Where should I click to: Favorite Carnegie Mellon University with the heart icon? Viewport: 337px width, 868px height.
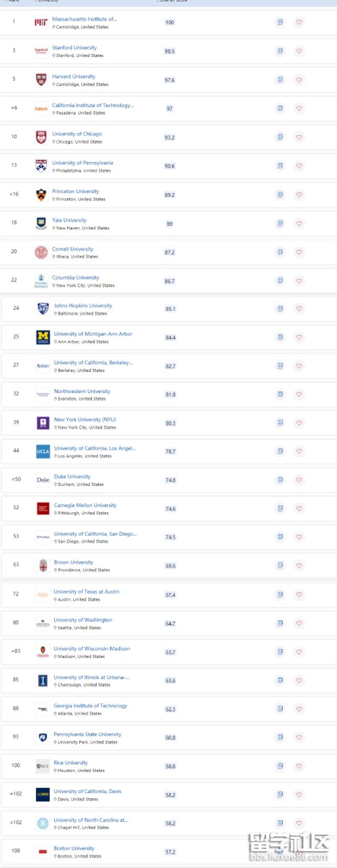[299, 509]
